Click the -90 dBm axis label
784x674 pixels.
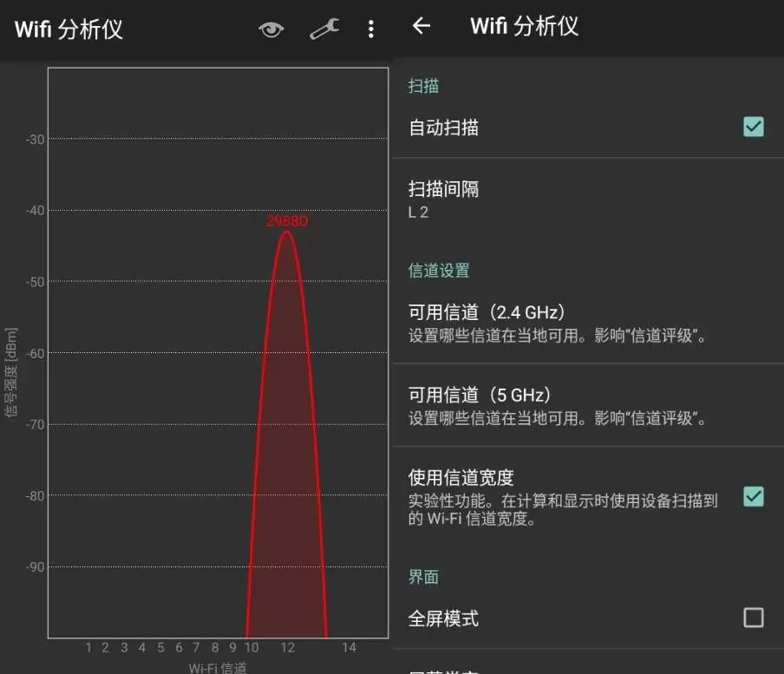coord(35,567)
